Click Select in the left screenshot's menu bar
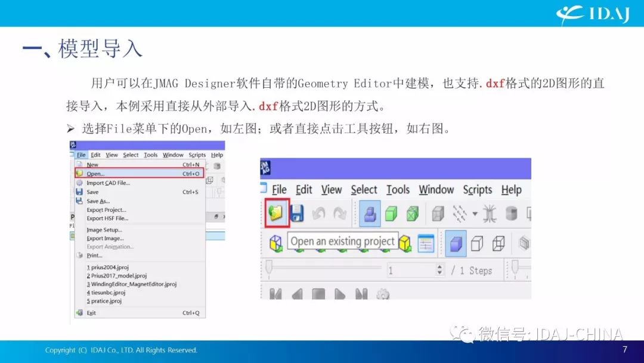 pos(131,155)
